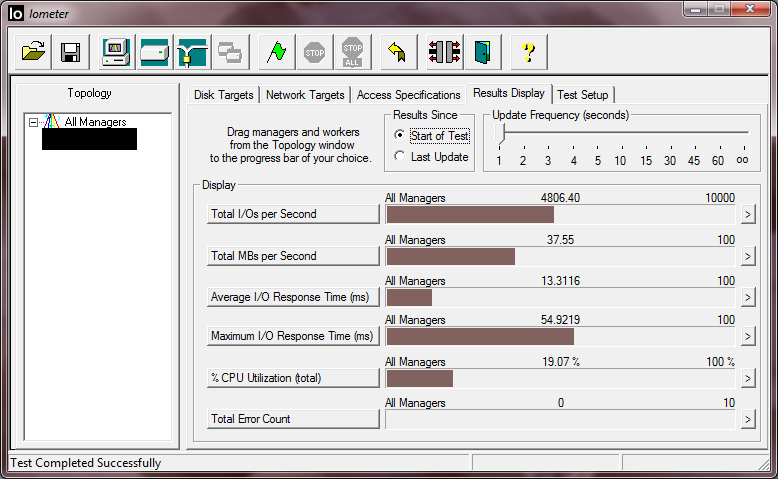Viewport: 778px width, 479px height.
Task: Click the Total Error Count button
Action: click(293, 419)
